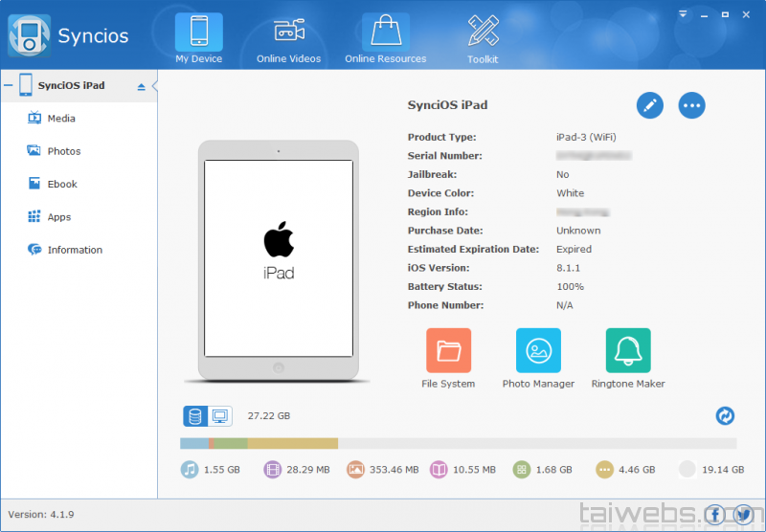The image size is (766, 532).
Task: Switch to device storage view toggle
Action: click(195, 416)
